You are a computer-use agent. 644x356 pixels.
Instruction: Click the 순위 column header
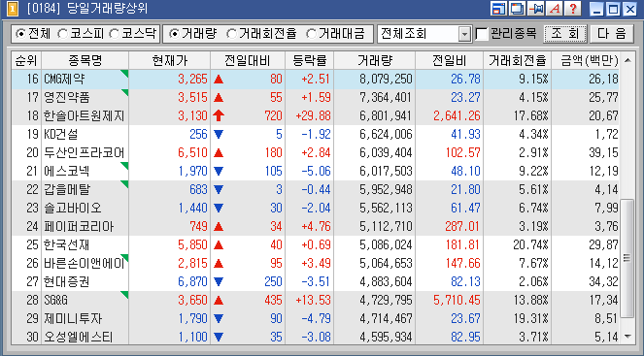click(x=26, y=61)
